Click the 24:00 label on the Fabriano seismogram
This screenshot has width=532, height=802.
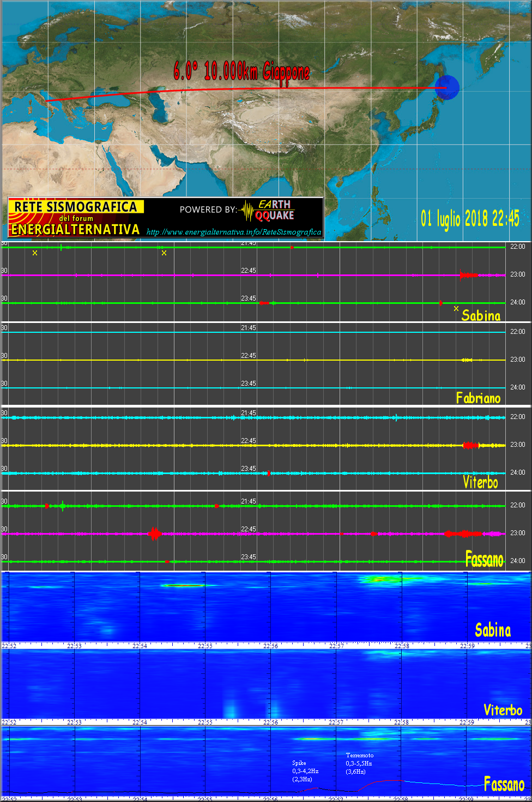518,387
